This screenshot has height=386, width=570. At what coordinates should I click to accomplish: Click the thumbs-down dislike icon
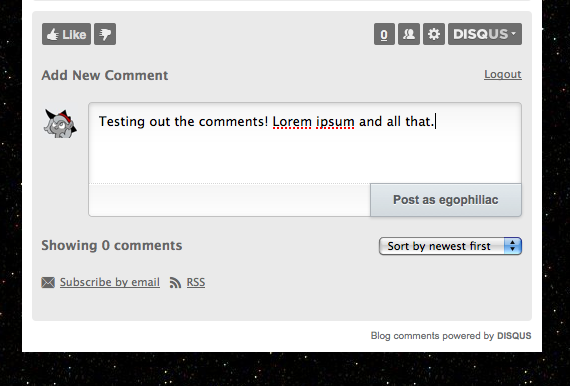(x=105, y=34)
